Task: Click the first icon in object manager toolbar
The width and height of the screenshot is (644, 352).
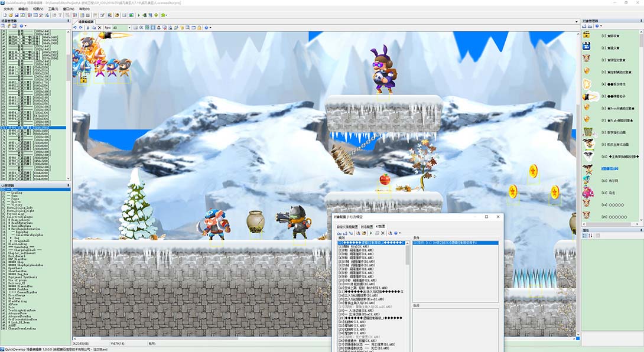Action: tap(584, 26)
